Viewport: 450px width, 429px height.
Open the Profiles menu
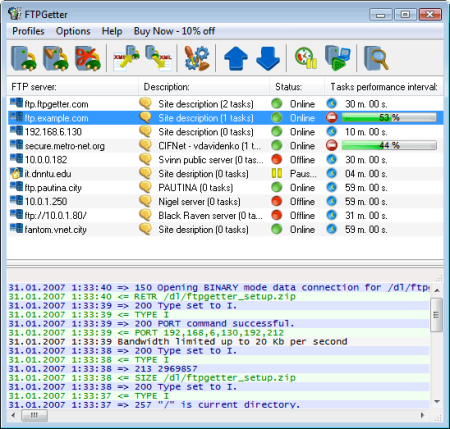tap(28, 31)
